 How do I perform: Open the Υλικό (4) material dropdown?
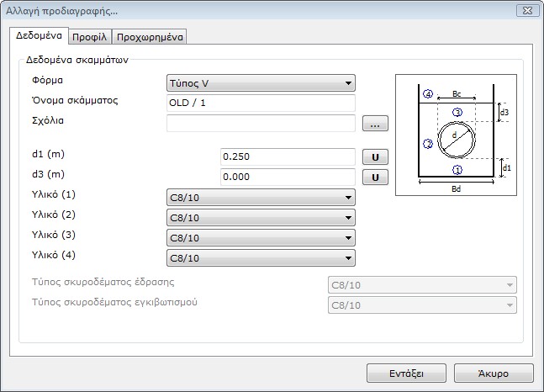[x=261, y=258]
